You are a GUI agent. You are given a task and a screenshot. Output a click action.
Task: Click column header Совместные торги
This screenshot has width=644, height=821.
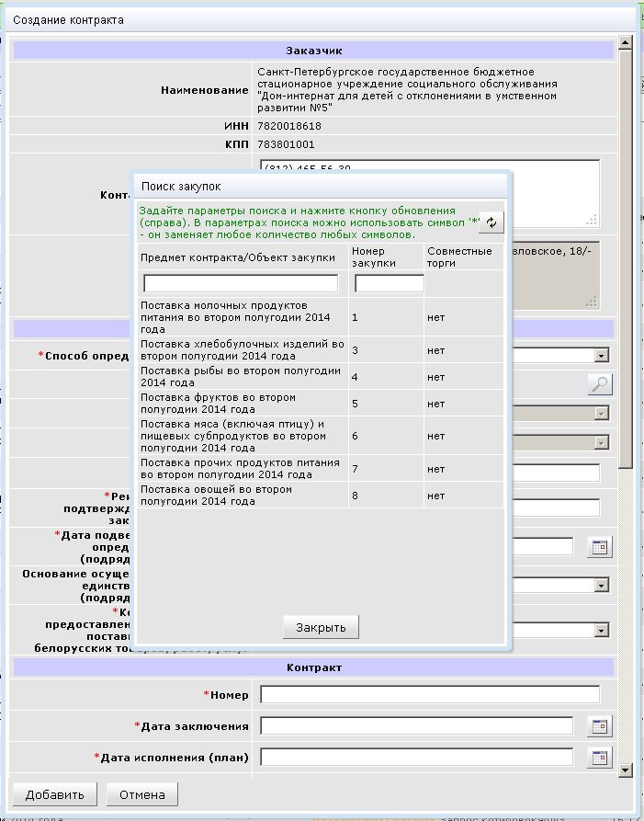coord(459,257)
